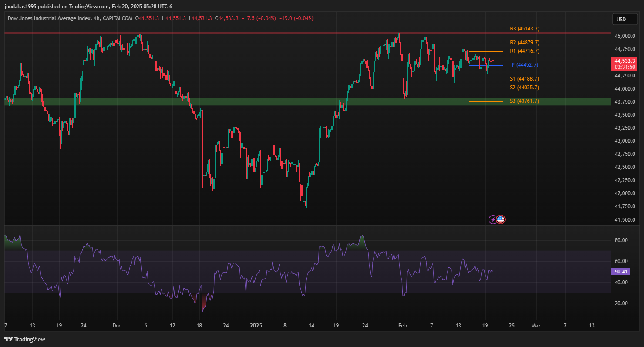
Task: Click the 80.00 level on RSI scale
Action: [621, 240]
